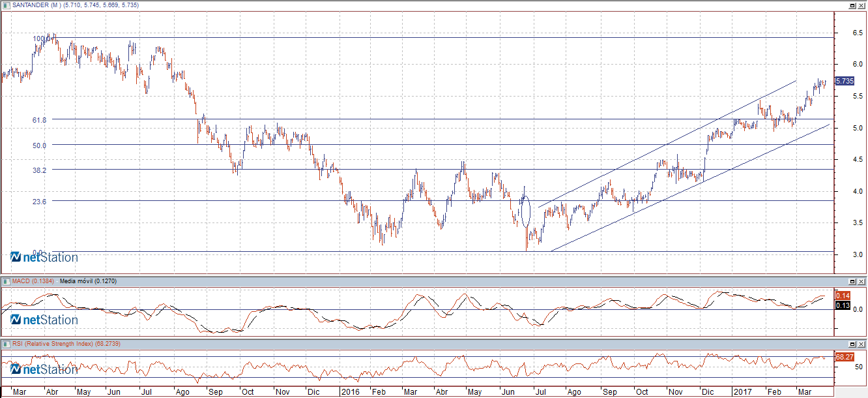Select the SANTANDER (M) chart title
Image resolution: width=868 pixels, height=398 pixels.
[x=36, y=5]
